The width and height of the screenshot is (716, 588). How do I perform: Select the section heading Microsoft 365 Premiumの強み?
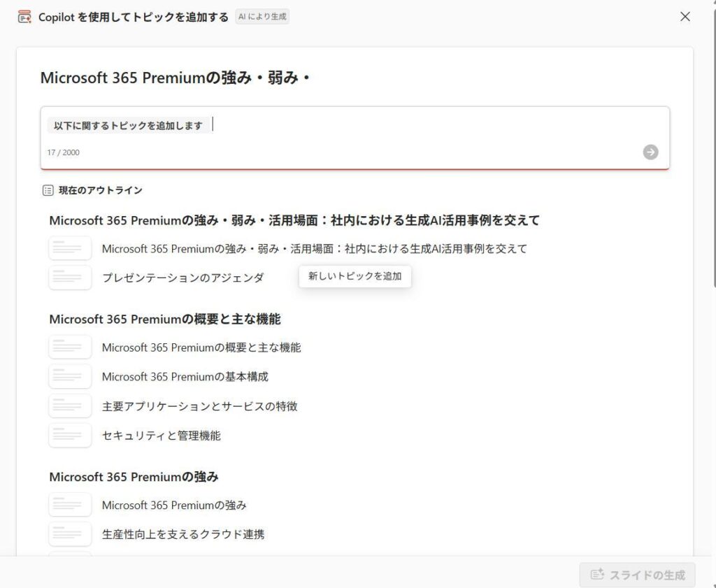(x=131, y=476)
